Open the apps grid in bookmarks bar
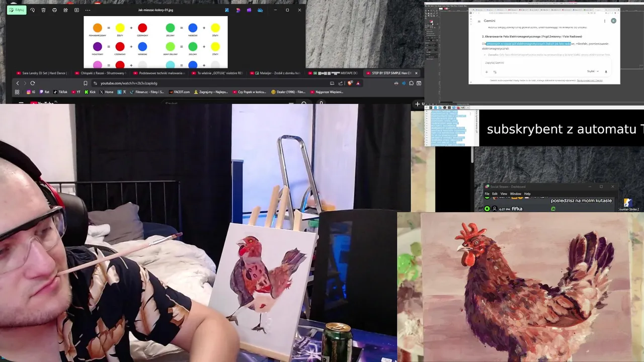The width and height of the screenshot is (644, 362). pyautogui.click(x=17, y=92)
